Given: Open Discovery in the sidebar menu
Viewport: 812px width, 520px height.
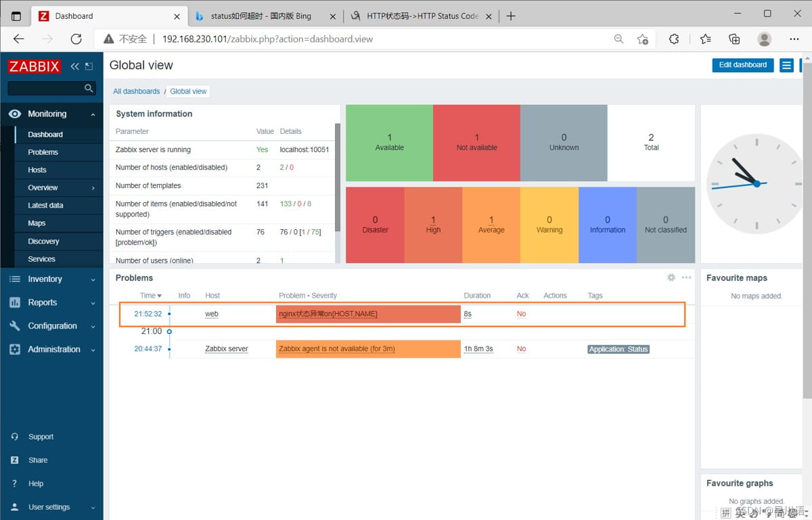Looking at the screenshot, I should [43, 241].
